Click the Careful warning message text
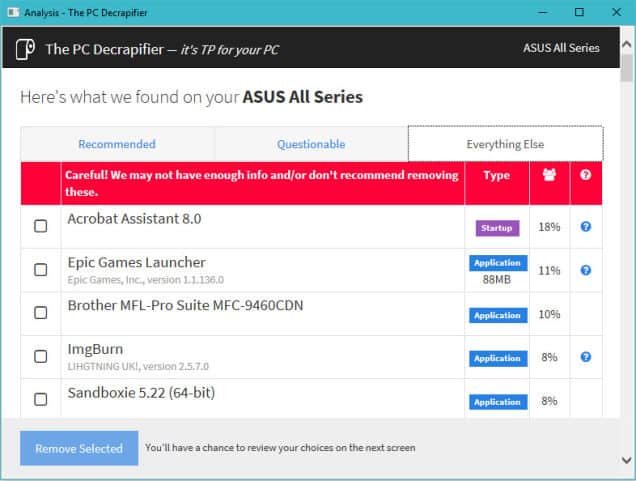 click(x=262, y=183)
